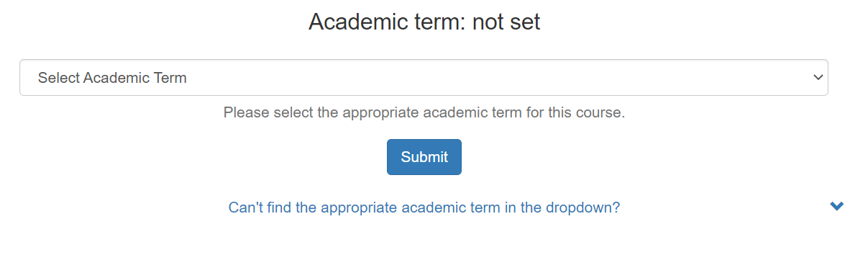Click the dropdown arrow of academic term selector
This screenshot has width=868, height=268.
tap(817, 78)
